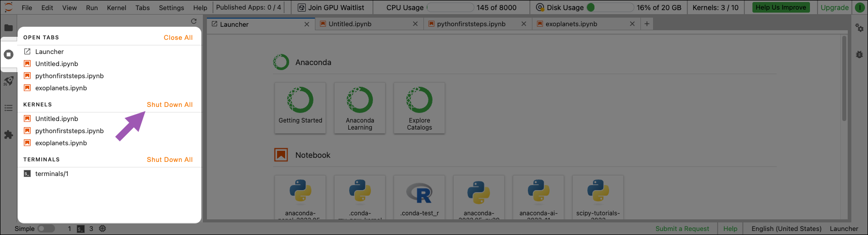Open the rocket deployment sidebar icon
The height and width of the screenshot is (235, 868).
[x=9, y=81]
